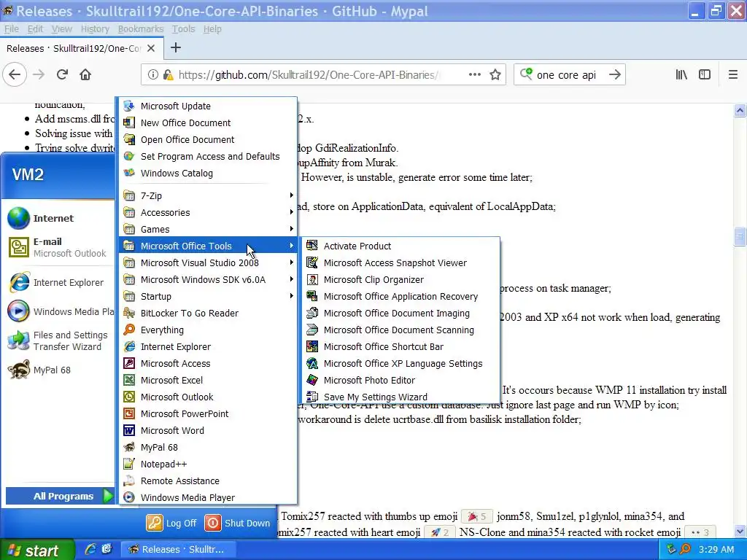Open Set Program Access and Defaults
This screenshot has width=747, height=560.
[x=208, y=156]
